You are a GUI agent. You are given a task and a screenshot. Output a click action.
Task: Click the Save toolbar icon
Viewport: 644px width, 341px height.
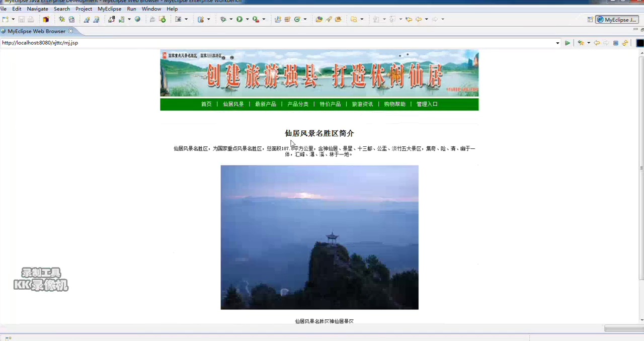coord(21,20)
